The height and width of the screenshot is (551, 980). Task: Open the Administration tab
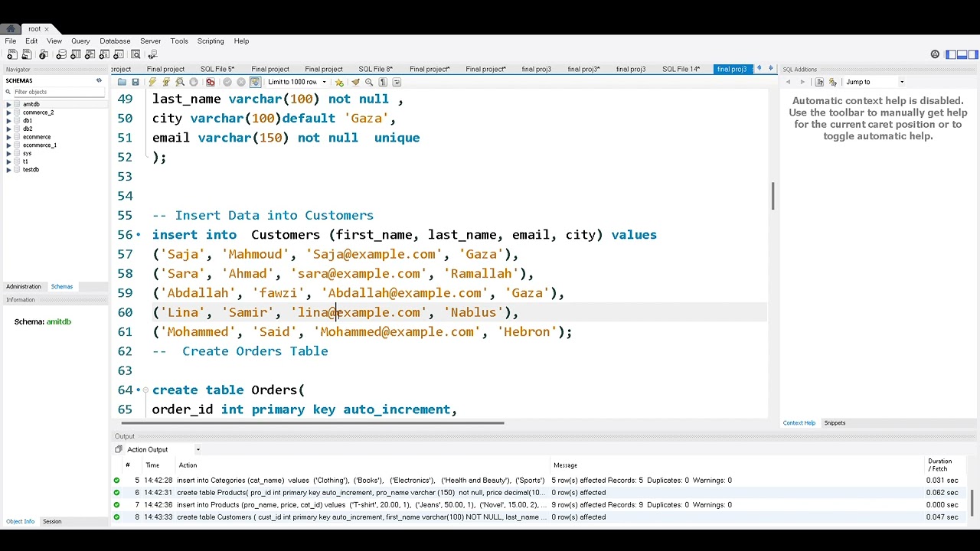pyautogui.click(x=24, y=286)
